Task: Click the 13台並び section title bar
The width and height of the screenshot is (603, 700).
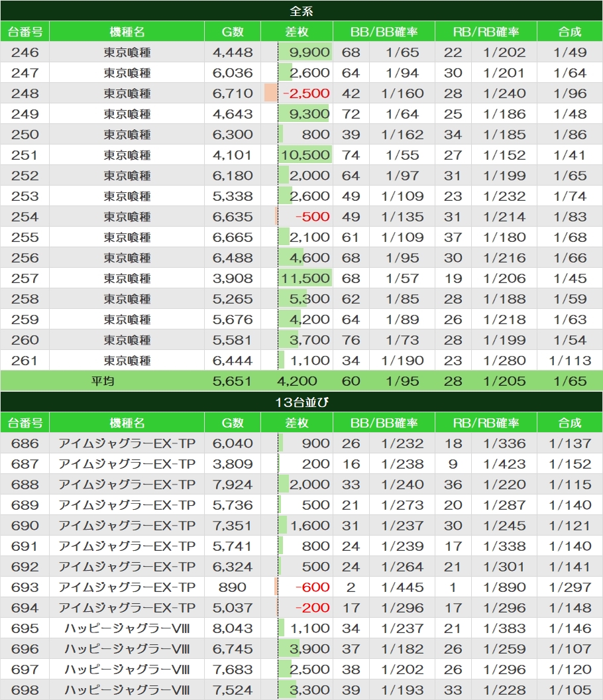Action: coord(301,402)
